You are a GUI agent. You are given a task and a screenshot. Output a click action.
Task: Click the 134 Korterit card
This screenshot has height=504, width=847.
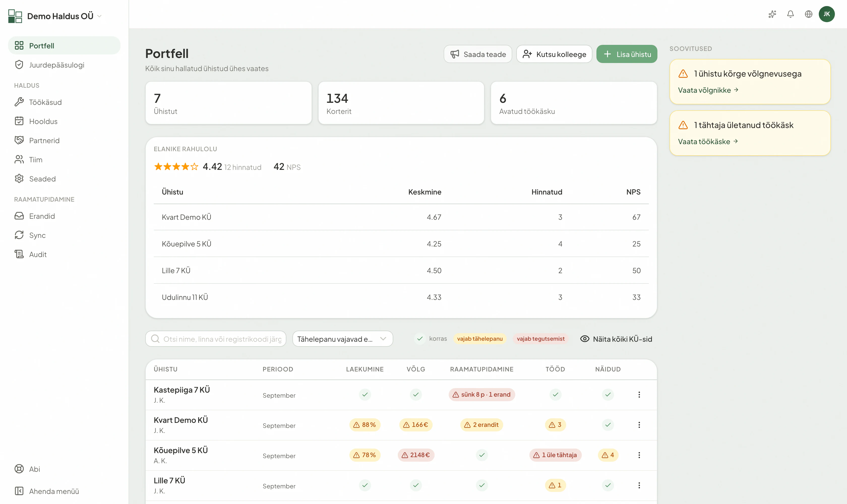401,103
